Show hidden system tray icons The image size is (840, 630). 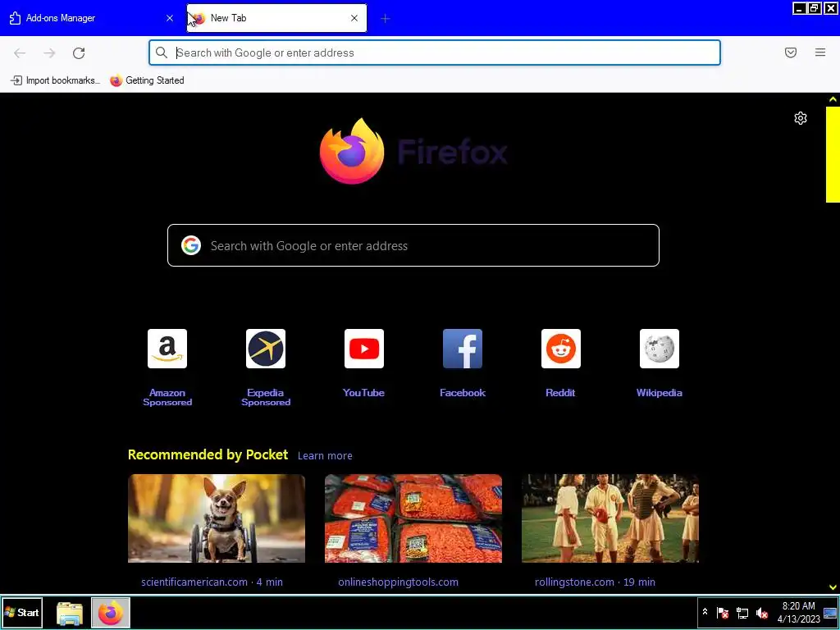click(x=705, y=612)
